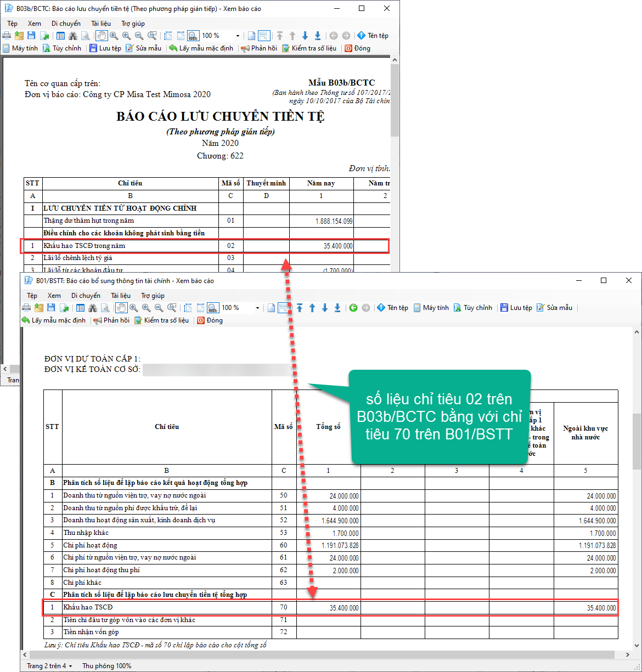This screenshot has width=642, height=672.
Task: Click Phản hồi feedback in B03b/BCTC toolbar
Action: point(259,48)
